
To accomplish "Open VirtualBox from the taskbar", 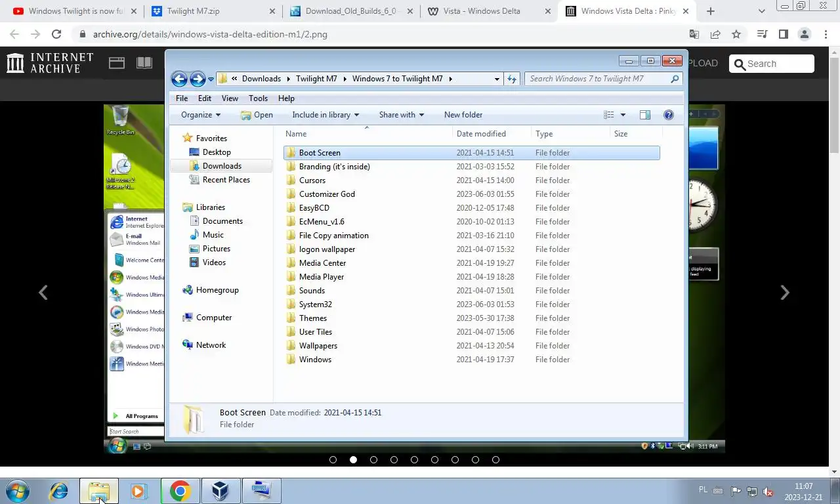I will click(220, 491).
